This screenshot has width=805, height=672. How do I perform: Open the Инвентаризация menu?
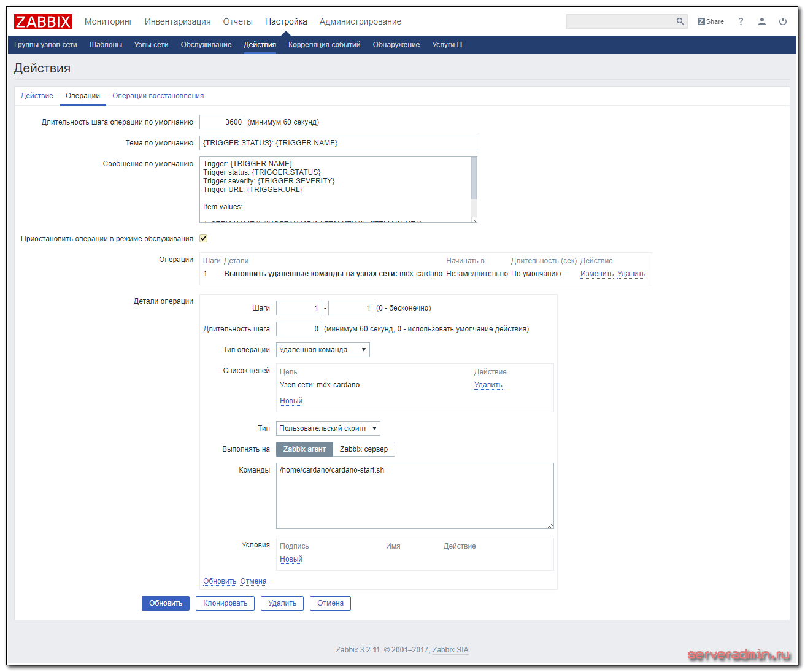pyautogui.click(x=178, y=21)
